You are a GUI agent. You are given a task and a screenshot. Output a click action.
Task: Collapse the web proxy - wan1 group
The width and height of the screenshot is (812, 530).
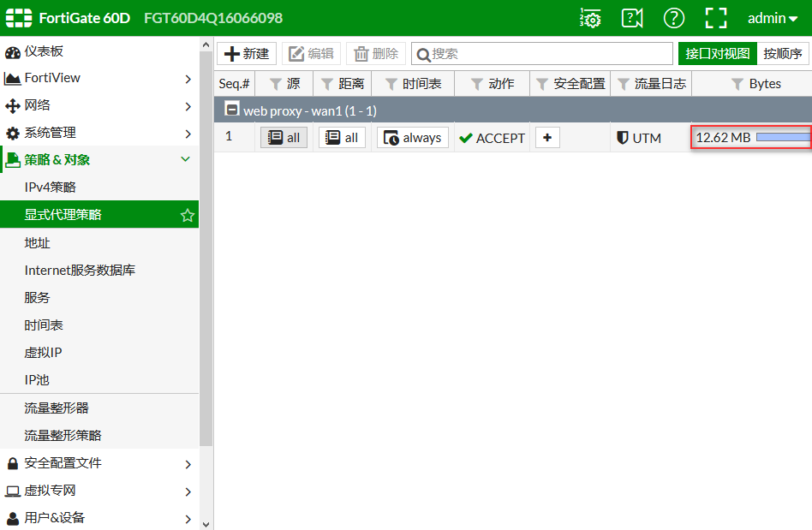tap(232, 110)
